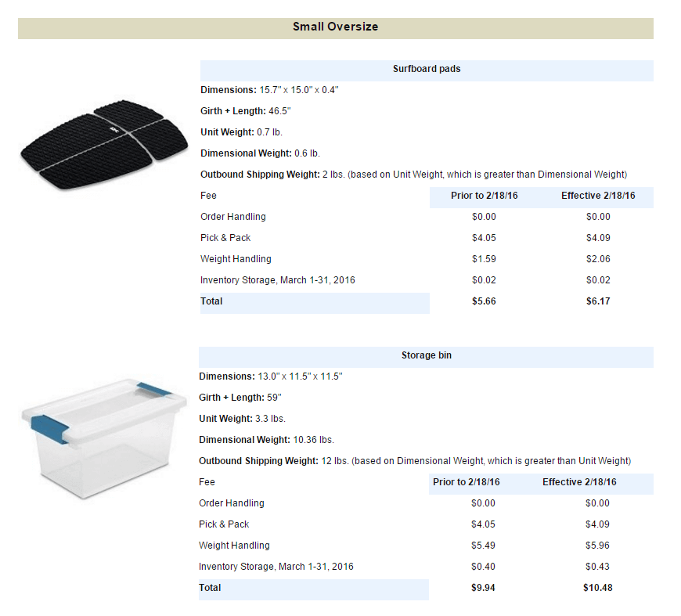Screen dimensions: 681x616
Task: Click the surfboard pads product image
Action: point(104,145)
